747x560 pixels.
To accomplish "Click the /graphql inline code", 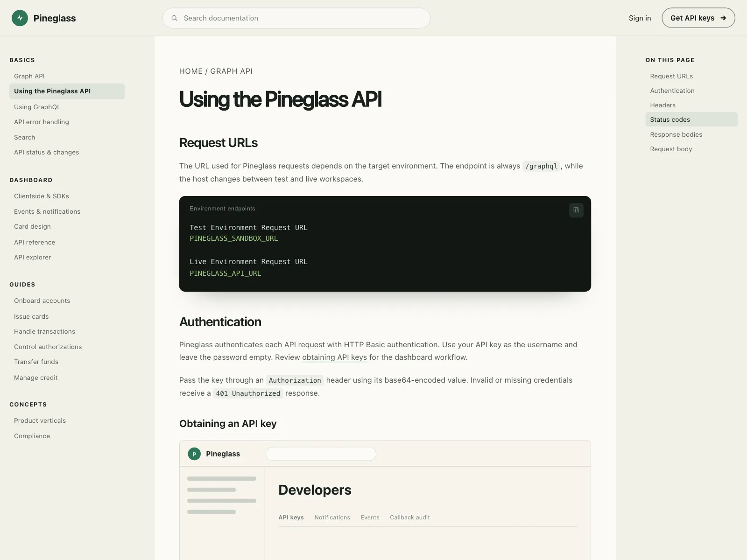I will pyautogui.click(x=542, y=166).
